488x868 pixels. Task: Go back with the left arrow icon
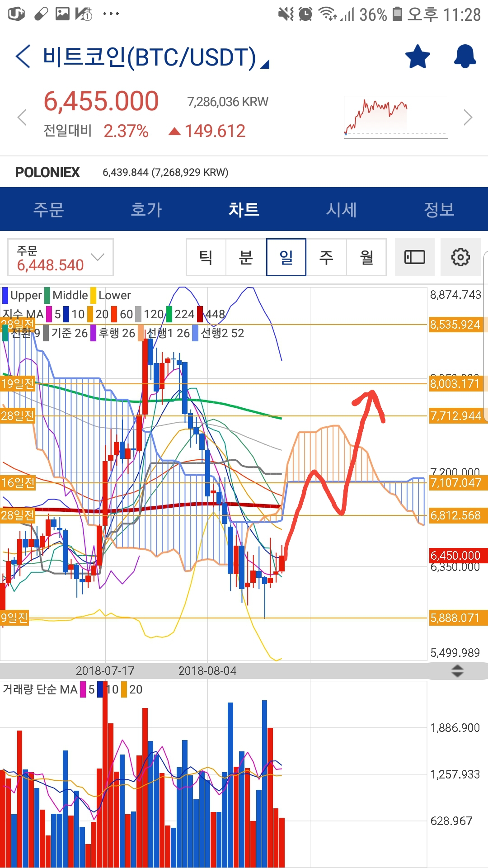(x=23, y=57)
